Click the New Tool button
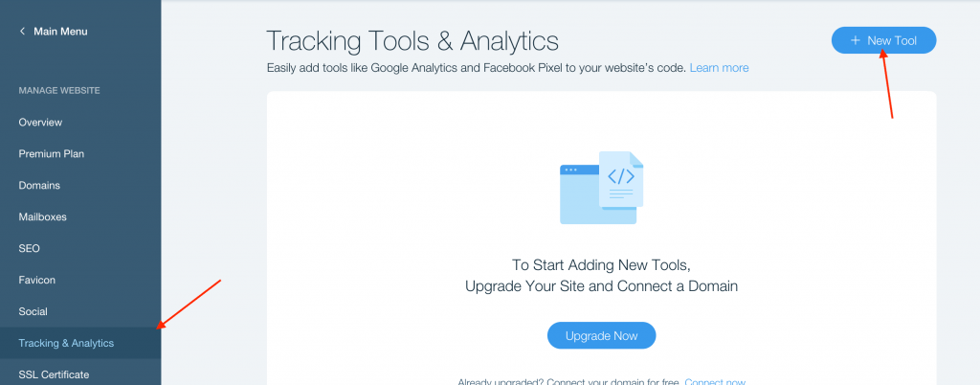980x385 pixels. (x=883, y=40)
